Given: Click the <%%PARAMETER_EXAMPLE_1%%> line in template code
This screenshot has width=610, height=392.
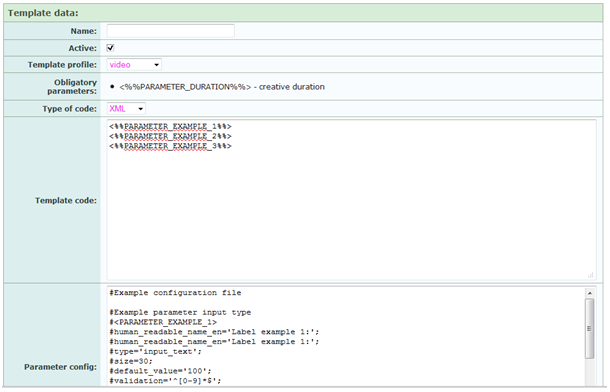Looking at the screenshot, I should [170, 126].
